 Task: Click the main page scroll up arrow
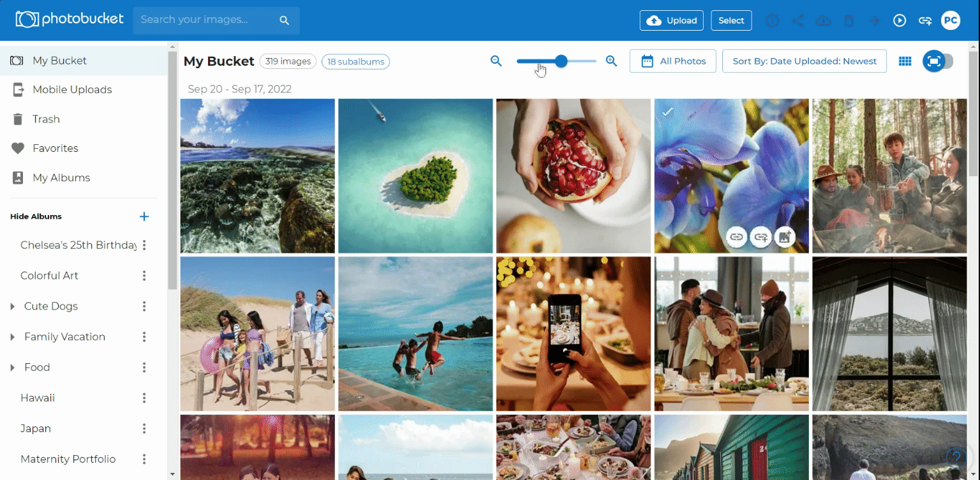[x=974, y=46]
